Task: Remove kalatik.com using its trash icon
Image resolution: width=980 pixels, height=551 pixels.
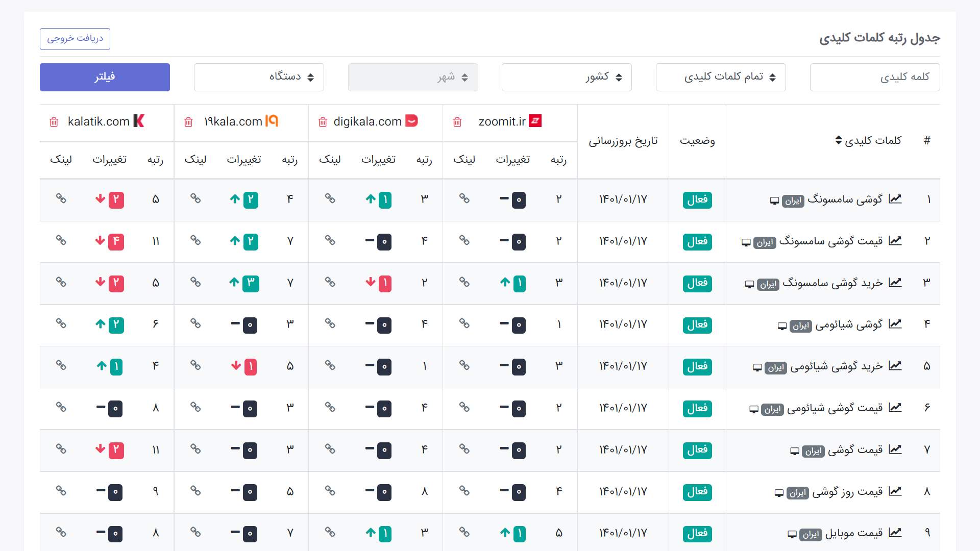Action: tap(54, 122)
